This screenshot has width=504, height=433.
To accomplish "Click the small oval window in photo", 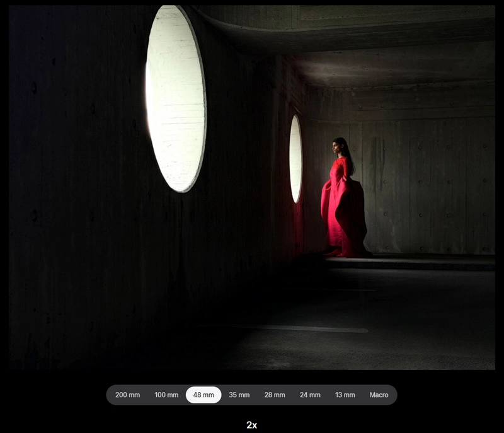I will (295, 158).
